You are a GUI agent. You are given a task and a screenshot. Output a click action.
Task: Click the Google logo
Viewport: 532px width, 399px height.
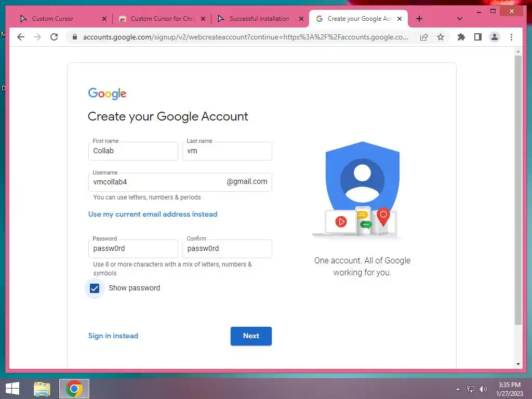[107, 94]
